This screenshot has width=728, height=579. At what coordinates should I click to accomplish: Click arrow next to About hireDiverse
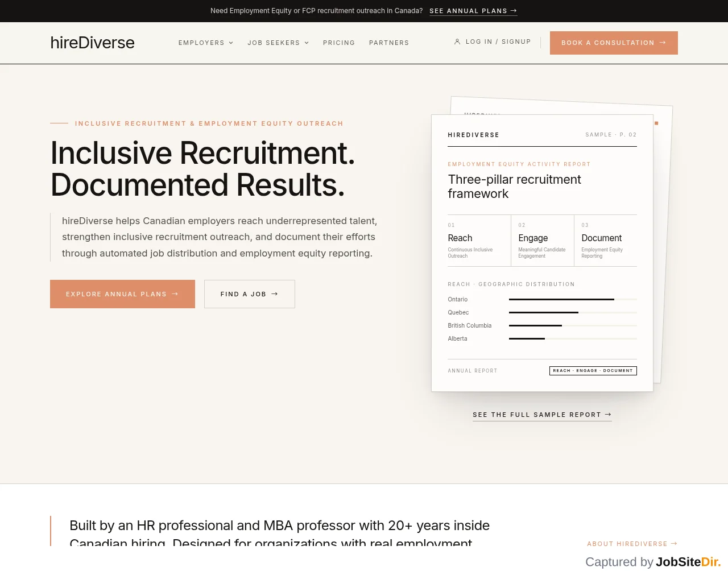[x=674, y=544]
